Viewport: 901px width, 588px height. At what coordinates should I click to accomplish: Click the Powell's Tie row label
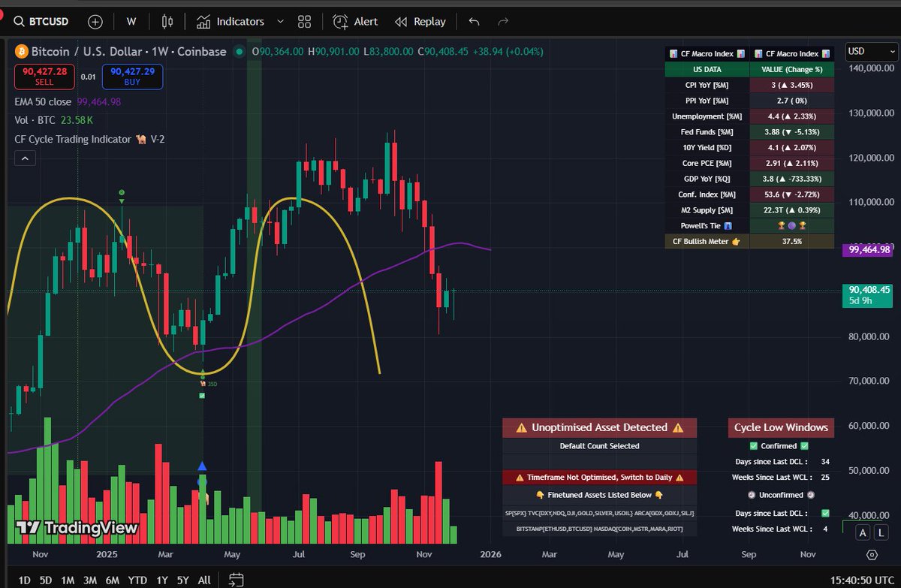[x=707, y=226]
